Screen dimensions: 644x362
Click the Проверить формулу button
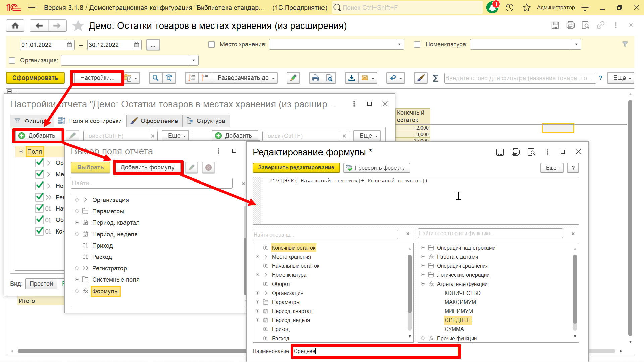point(377,168)
